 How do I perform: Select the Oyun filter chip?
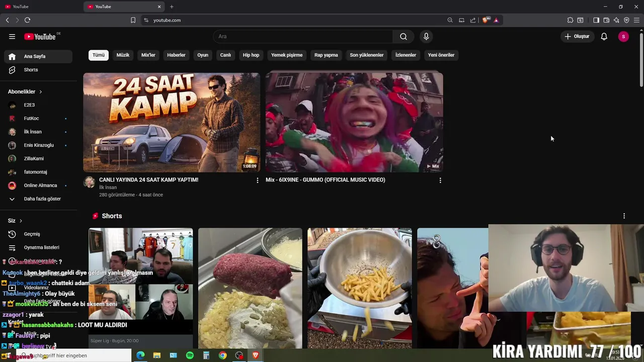click(203, 55)
